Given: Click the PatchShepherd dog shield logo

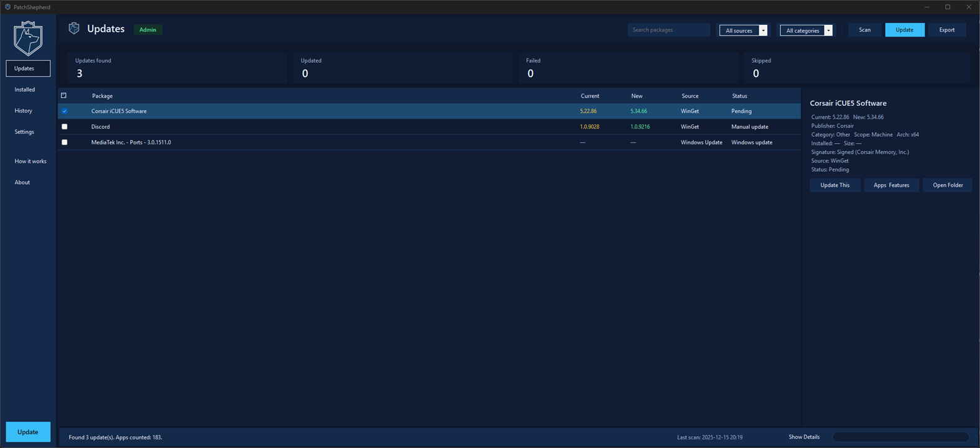Looking at the screenshot, I should tap(28, 39).
